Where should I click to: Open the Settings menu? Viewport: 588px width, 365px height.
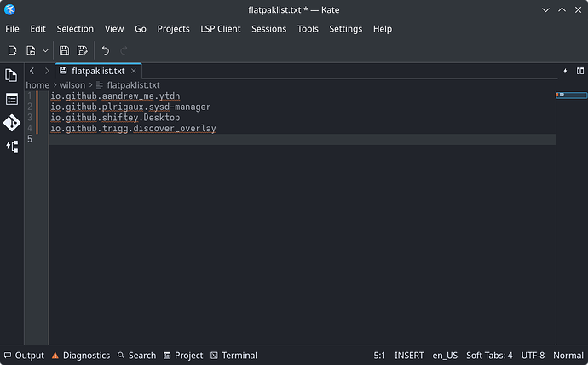point(346,29)
